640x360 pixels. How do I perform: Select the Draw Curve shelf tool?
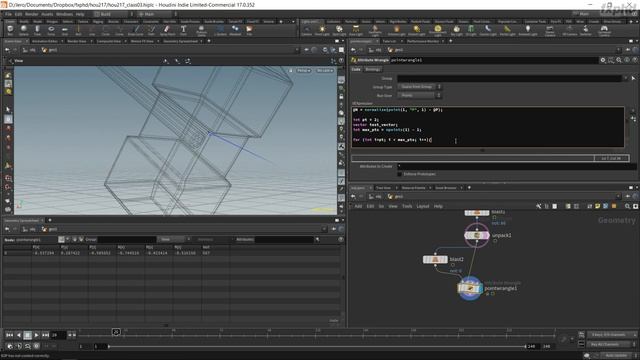point(135,30)
